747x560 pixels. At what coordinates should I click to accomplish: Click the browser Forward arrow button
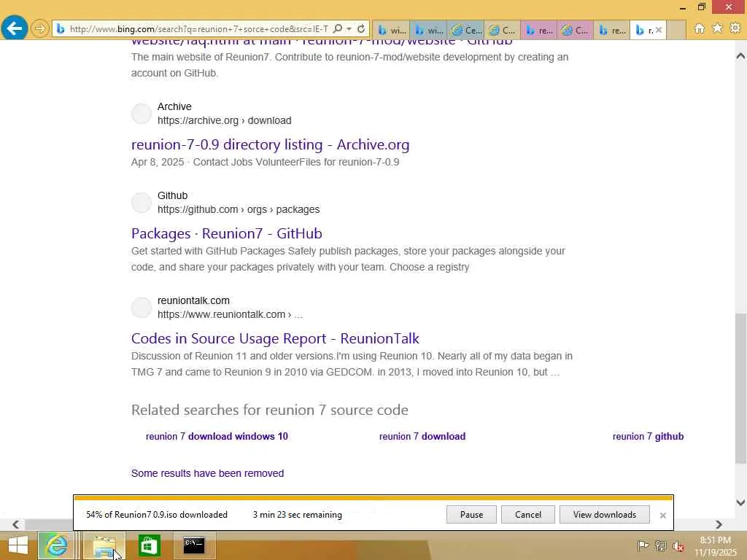click(x=40, y=28)
